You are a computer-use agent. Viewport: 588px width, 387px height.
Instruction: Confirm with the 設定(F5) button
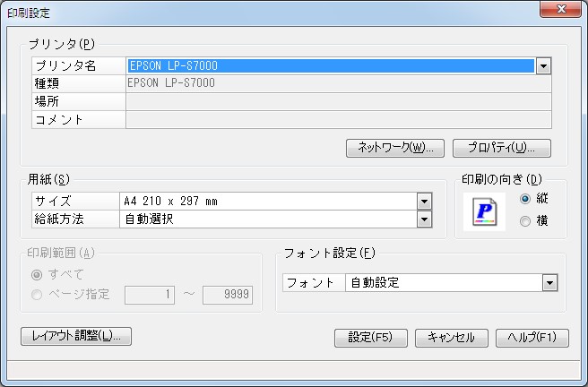(x=371, y=338)
